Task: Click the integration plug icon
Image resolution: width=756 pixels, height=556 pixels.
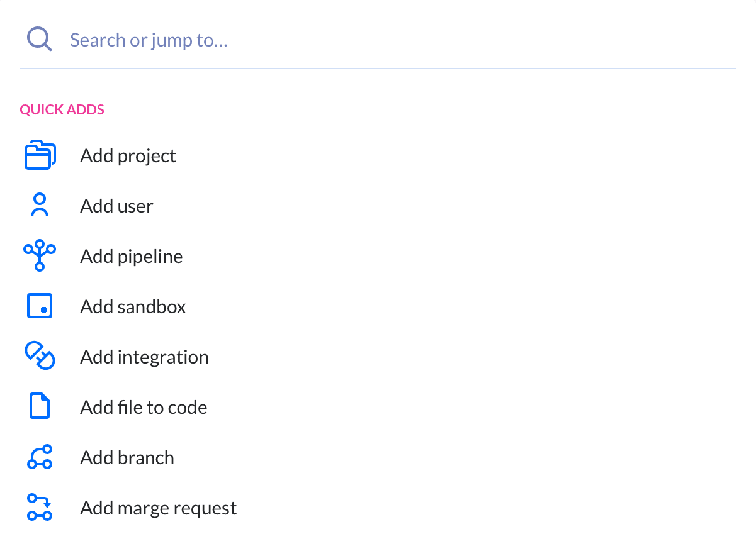Action: 40,357
